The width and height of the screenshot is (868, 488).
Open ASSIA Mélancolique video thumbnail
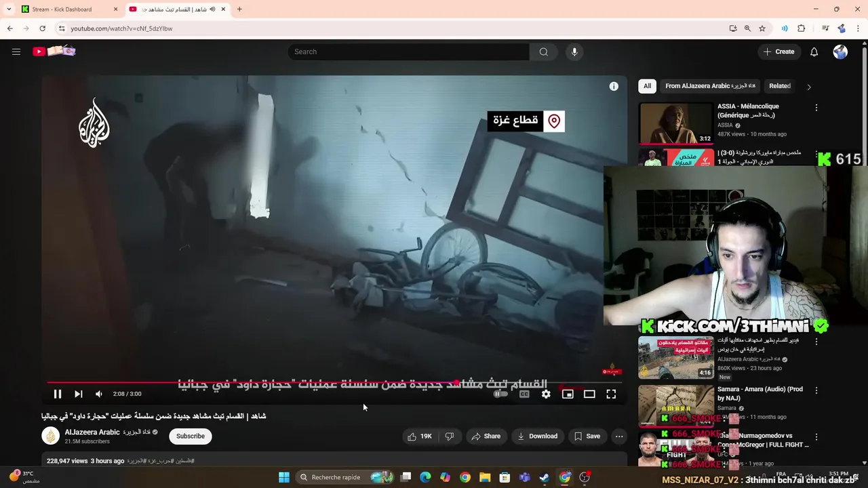(676, 123)
